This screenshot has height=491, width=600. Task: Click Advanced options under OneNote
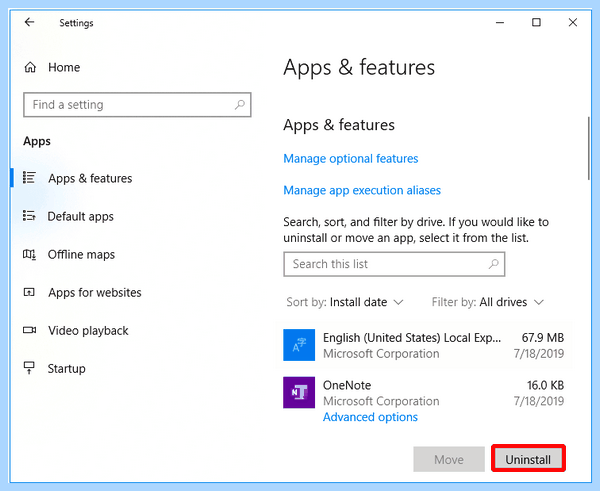370,417
